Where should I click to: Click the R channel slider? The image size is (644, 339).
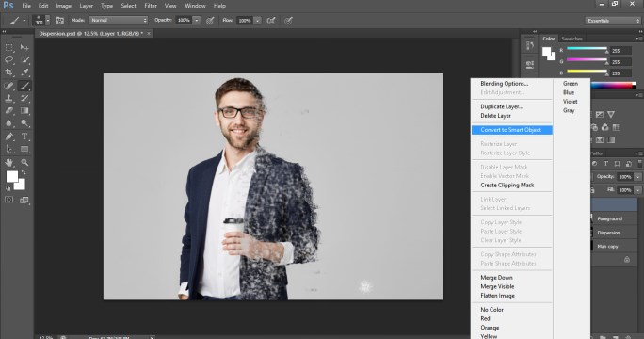pos(587,50)
